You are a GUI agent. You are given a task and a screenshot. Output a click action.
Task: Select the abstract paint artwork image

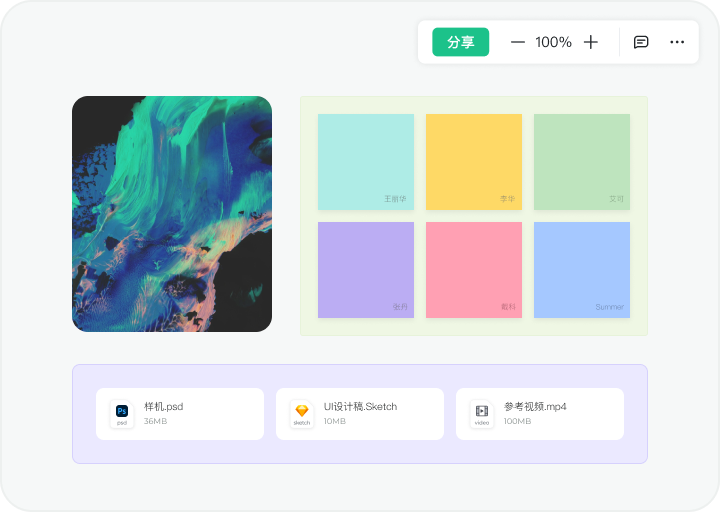pos(172,214)
